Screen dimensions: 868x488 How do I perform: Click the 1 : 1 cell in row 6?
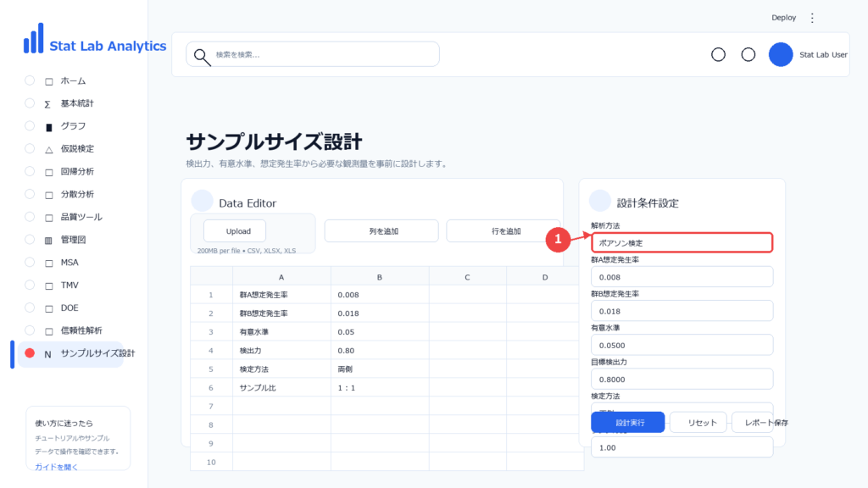pyautogui.click(x=380, y=388)
